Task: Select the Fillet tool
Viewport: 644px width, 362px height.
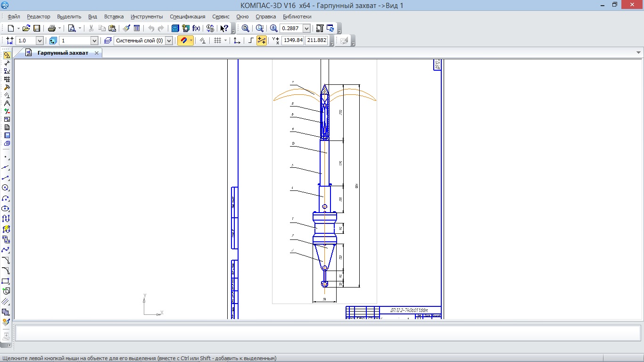Action: 6,271
